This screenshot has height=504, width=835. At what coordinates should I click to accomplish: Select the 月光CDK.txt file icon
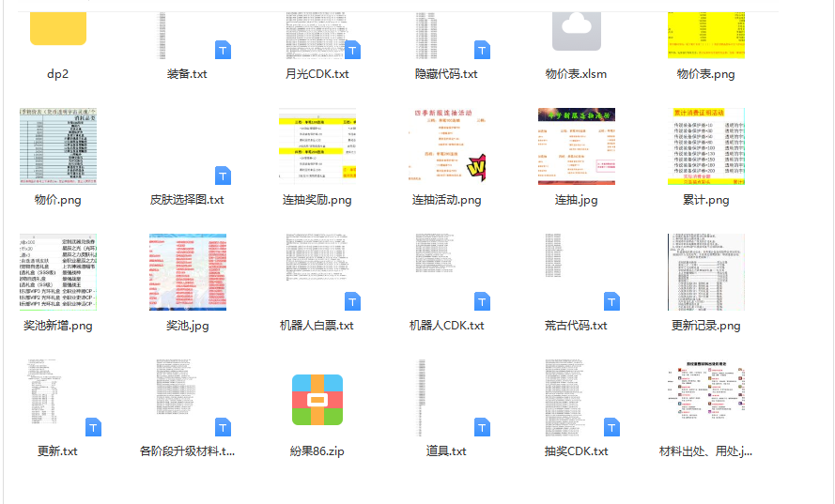click(317, 35)
